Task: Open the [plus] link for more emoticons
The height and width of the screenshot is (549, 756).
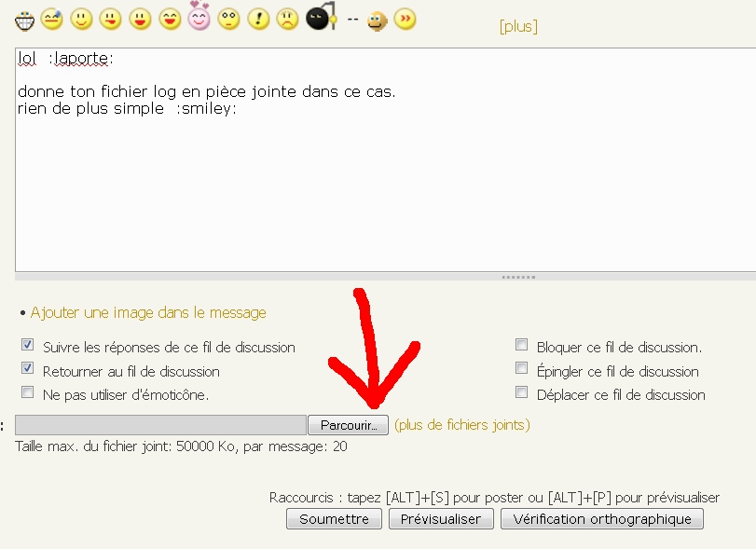Action: coord(518,26)
